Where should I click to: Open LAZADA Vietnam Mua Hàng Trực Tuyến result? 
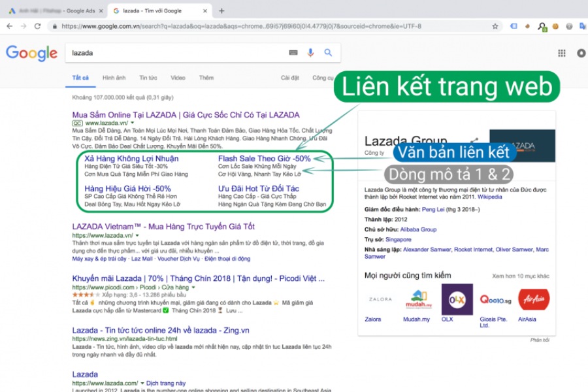[x=163, y=227]
